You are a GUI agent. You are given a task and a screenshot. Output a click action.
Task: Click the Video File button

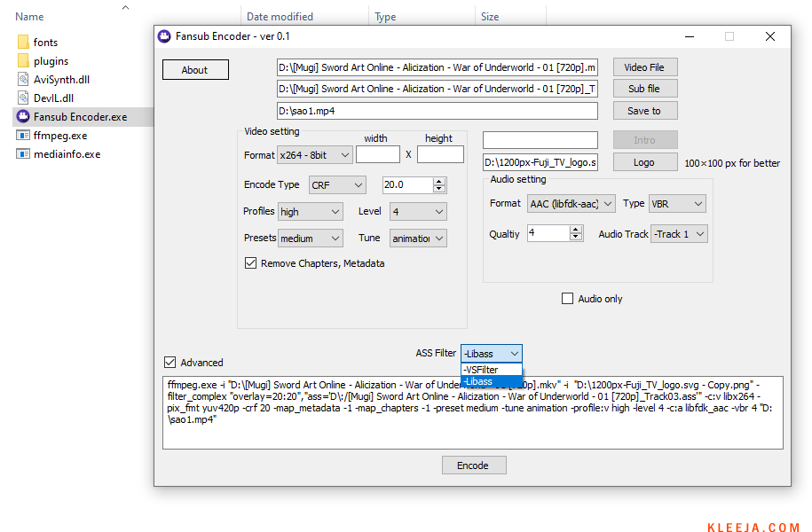(x=644, y=67)
